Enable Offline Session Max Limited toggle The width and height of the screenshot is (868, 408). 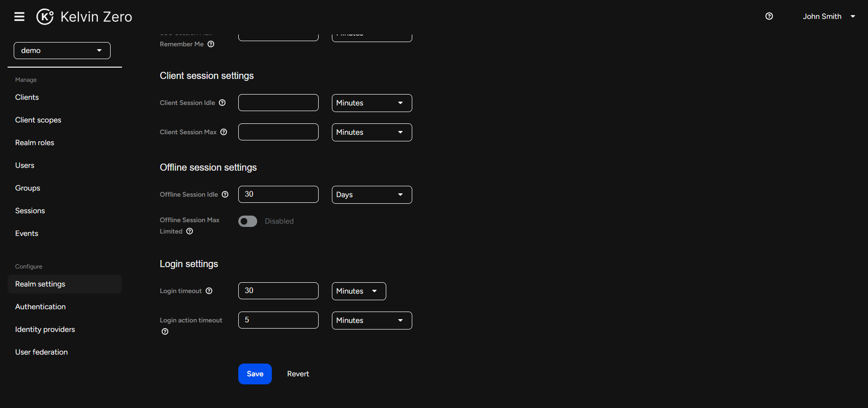(248, 221)
